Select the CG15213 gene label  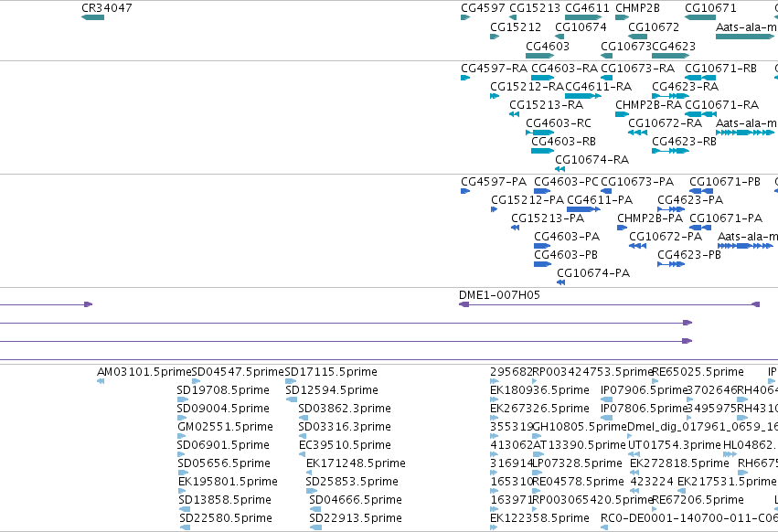click(535, 8)
